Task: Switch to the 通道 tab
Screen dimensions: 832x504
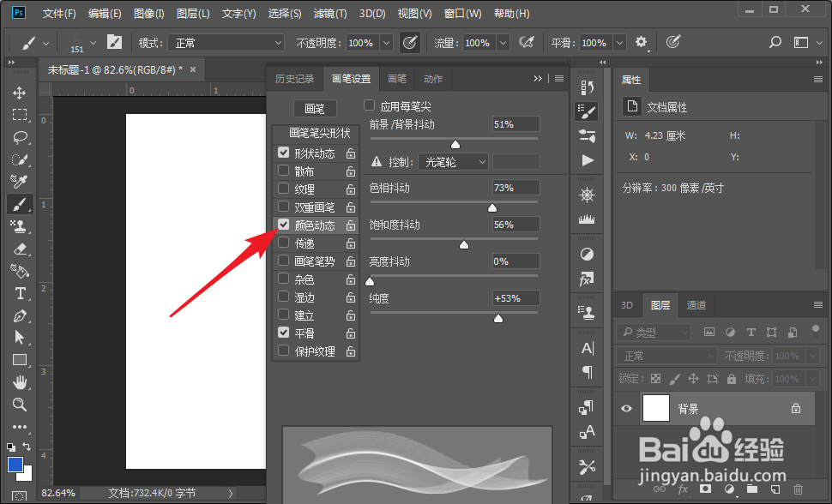Action: coord(696,305)
